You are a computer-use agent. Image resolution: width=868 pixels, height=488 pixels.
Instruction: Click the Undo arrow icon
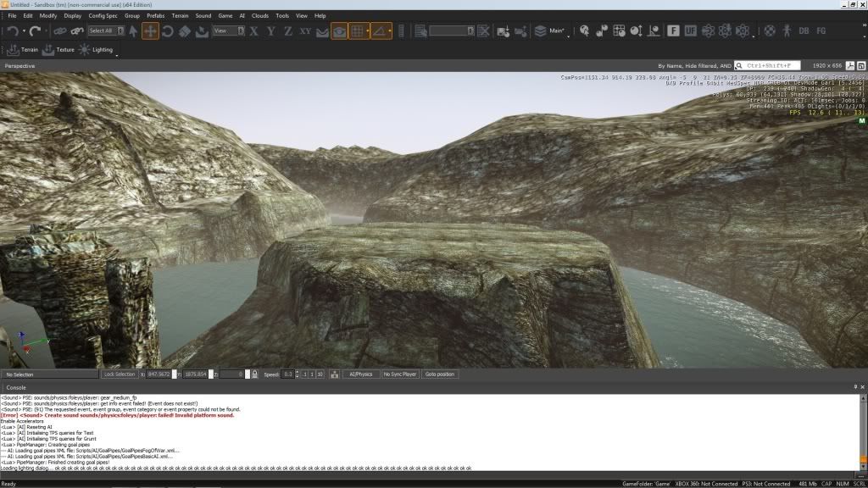(x=13, y=31)
